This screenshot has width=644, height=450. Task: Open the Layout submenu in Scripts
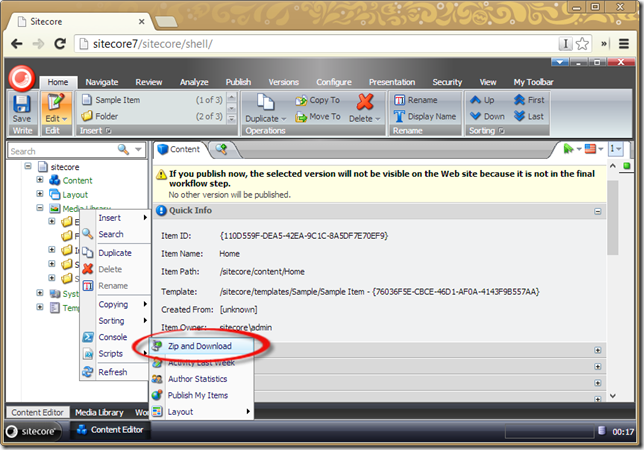[x=201, y=411]
